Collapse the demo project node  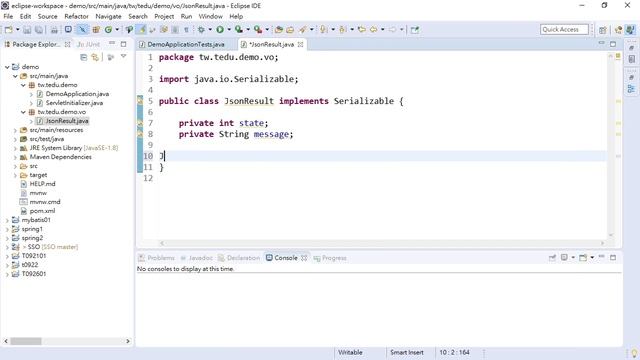coord(7,67)
